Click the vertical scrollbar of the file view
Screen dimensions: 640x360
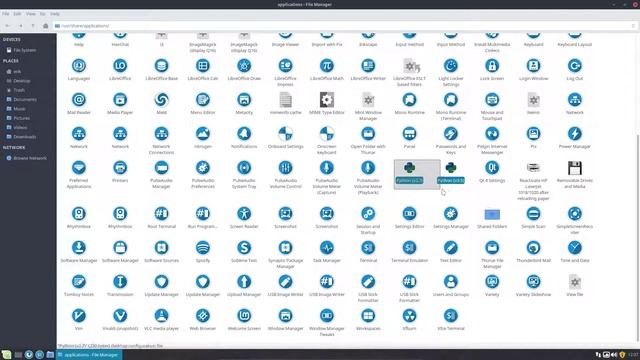pyautogui.click(x=638, y=237)
